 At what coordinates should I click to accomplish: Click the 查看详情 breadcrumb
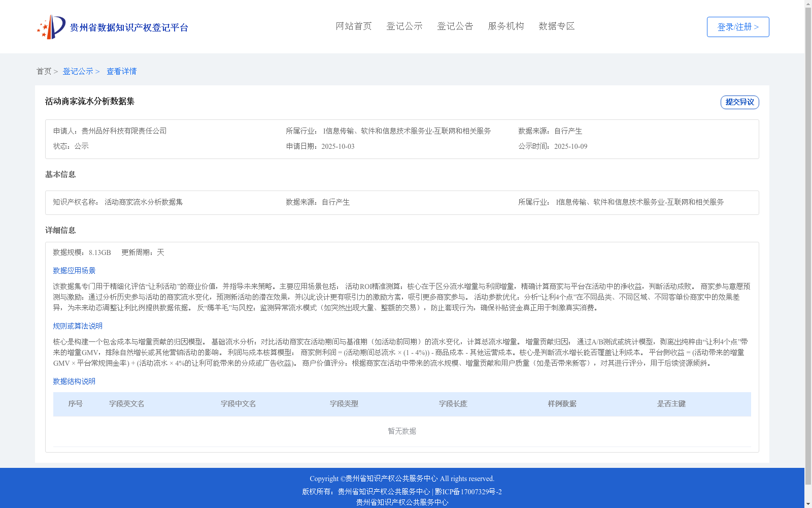click(x=121, y=71)
